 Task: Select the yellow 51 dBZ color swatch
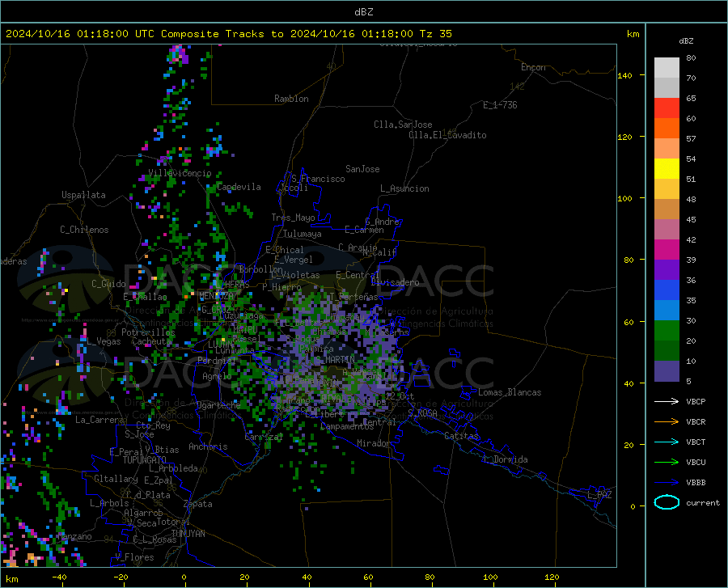coord(667,169)
